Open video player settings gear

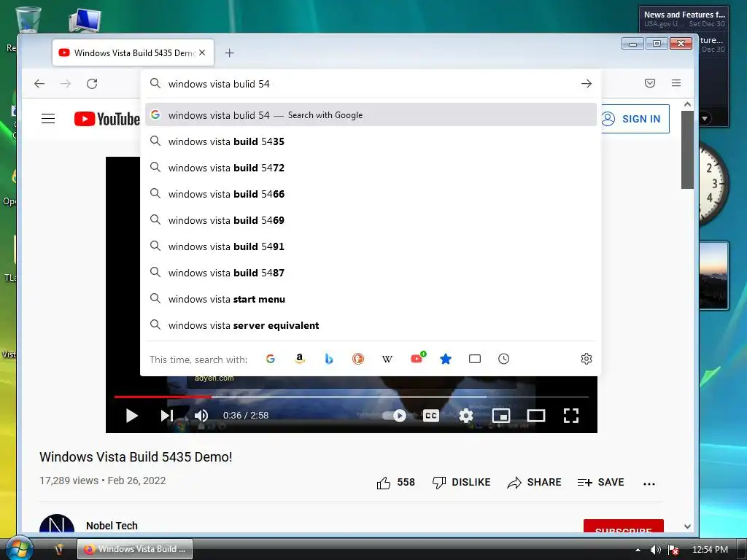pos(466,416)
